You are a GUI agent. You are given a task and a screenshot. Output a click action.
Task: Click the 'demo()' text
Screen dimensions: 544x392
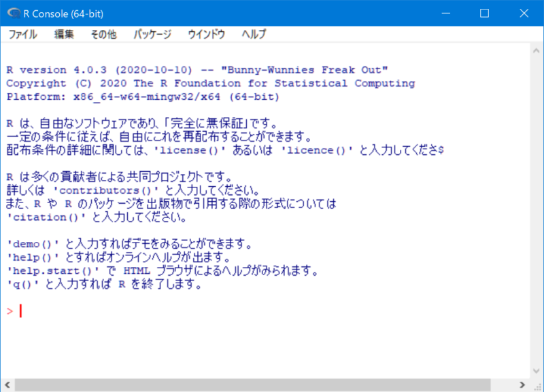(x=33, y=244)
